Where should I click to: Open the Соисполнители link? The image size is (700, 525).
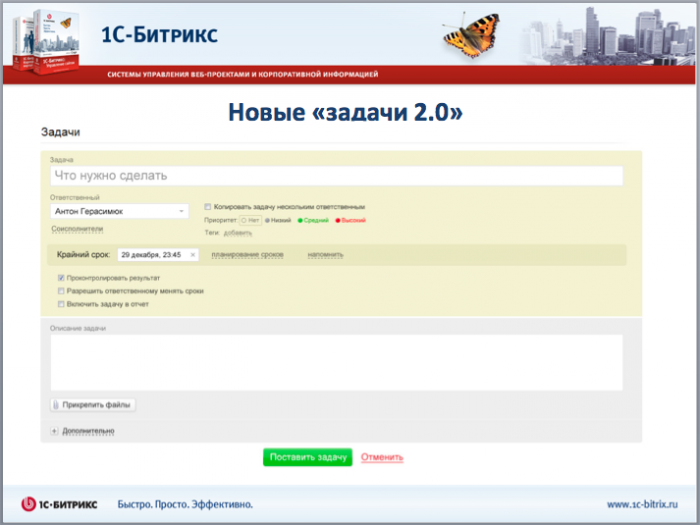(77, 229)
